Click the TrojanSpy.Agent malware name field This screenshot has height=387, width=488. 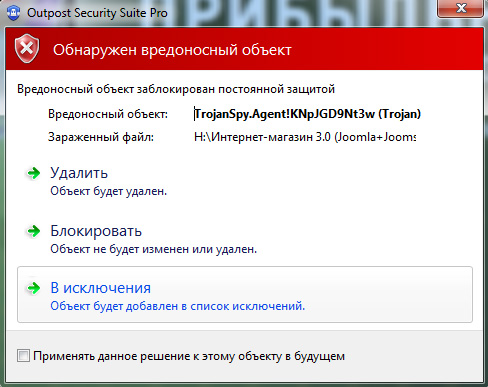tap(307, 114)
